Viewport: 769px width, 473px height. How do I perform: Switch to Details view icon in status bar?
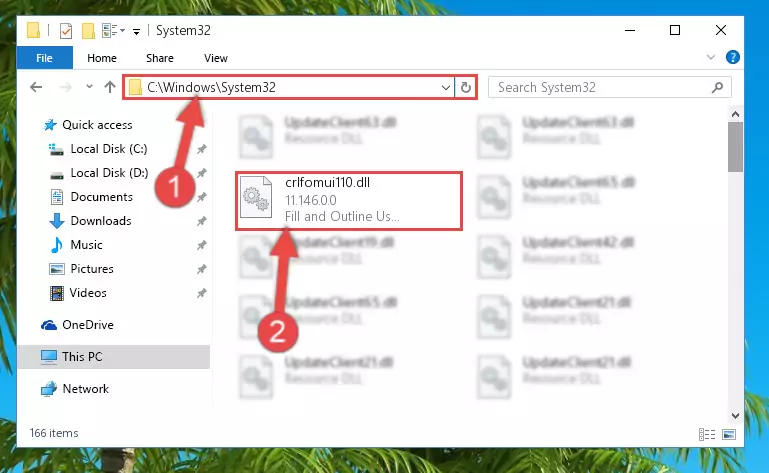(707, 434)
